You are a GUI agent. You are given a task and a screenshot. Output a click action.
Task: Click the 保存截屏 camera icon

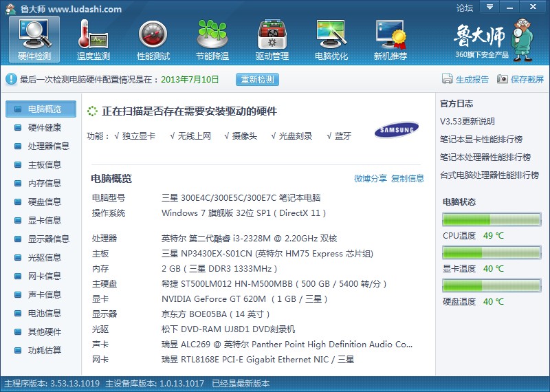(503, 79)
